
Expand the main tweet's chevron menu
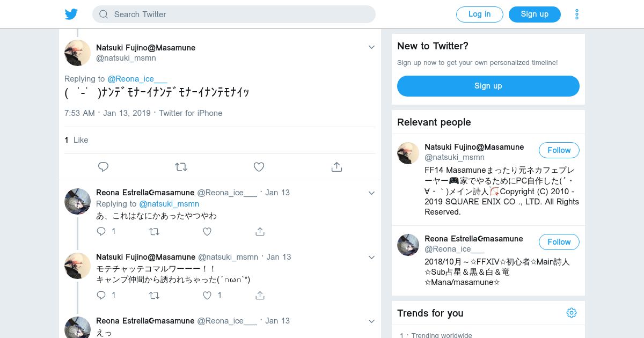point(371,47)
